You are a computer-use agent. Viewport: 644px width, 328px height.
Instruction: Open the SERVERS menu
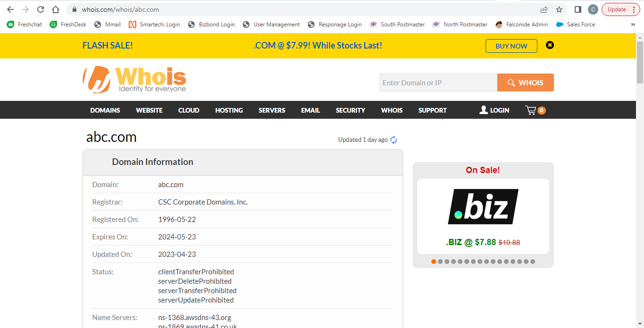[x=272, y=110]
